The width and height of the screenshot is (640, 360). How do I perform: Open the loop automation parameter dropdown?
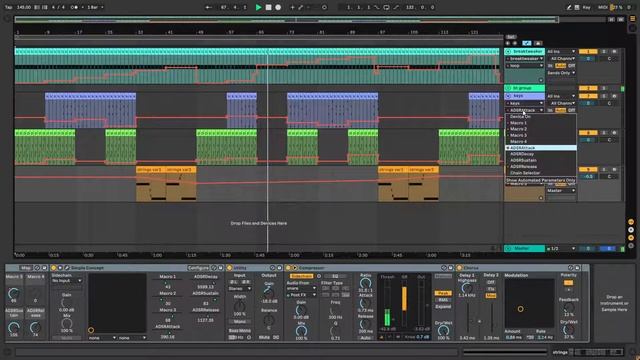point(524,66)
